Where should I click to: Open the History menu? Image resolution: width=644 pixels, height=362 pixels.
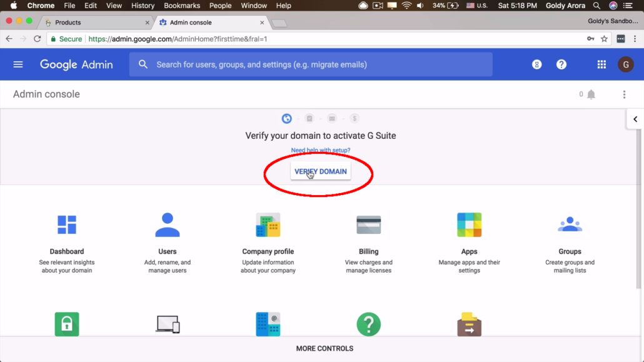(x=143, y=6)
